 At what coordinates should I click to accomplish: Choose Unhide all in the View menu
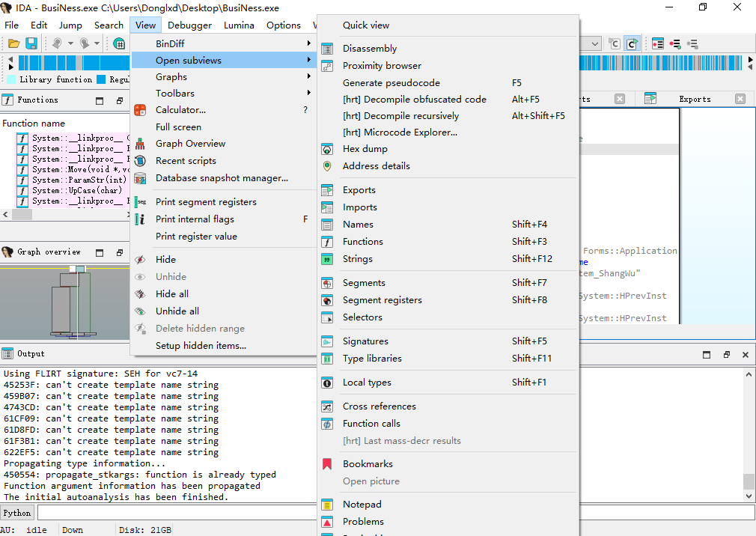click(x=177, y=311)
